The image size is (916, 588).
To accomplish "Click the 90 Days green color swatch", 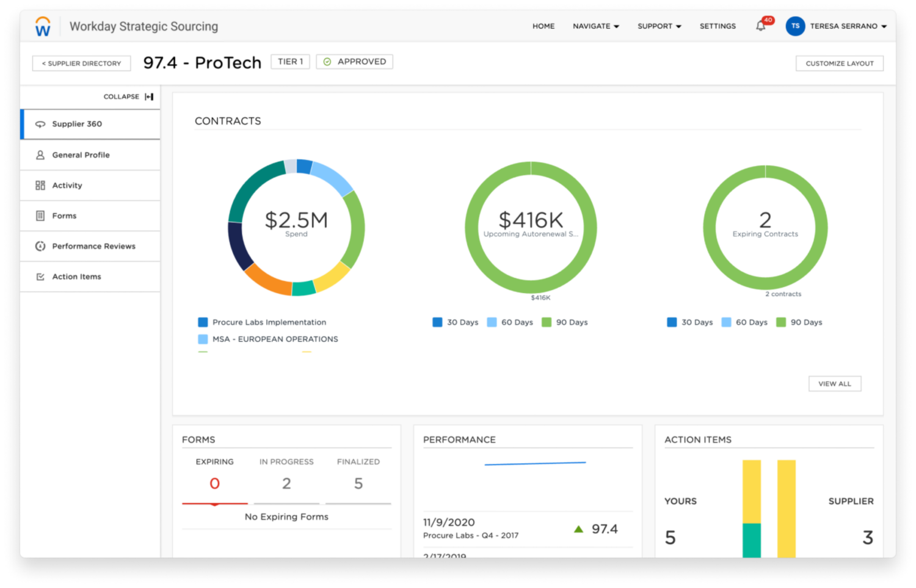I will (545, 322).
